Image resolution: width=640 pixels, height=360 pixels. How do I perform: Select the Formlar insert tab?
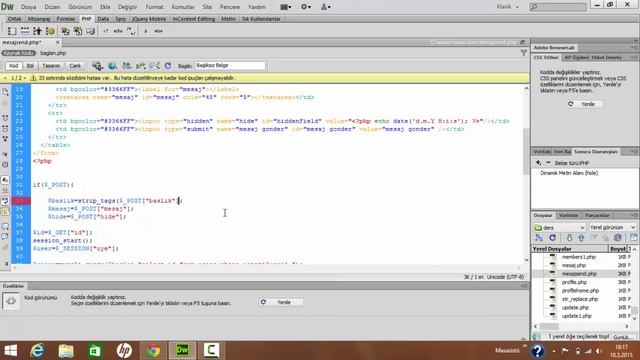[x=66, y=19]
